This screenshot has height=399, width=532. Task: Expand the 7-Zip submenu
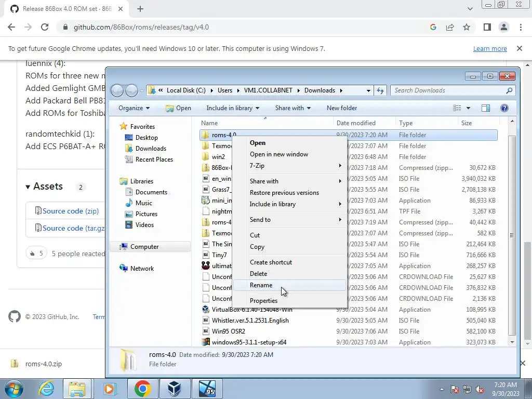coord(289,166)
